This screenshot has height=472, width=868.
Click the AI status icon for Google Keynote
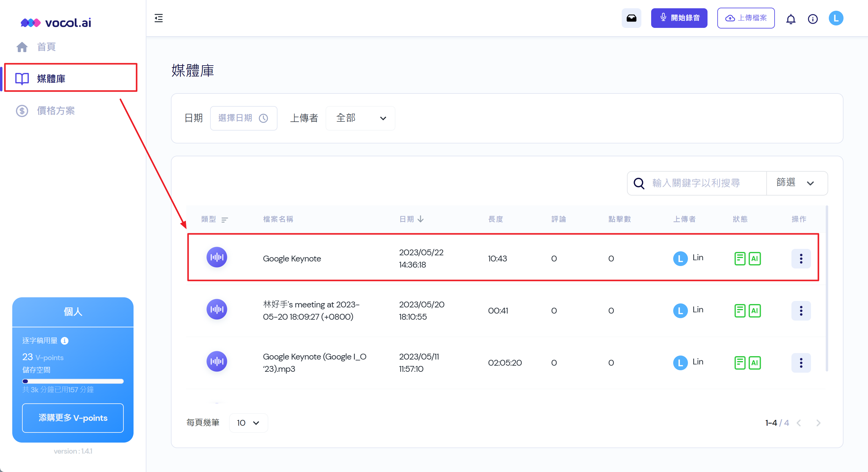(754, 259)
